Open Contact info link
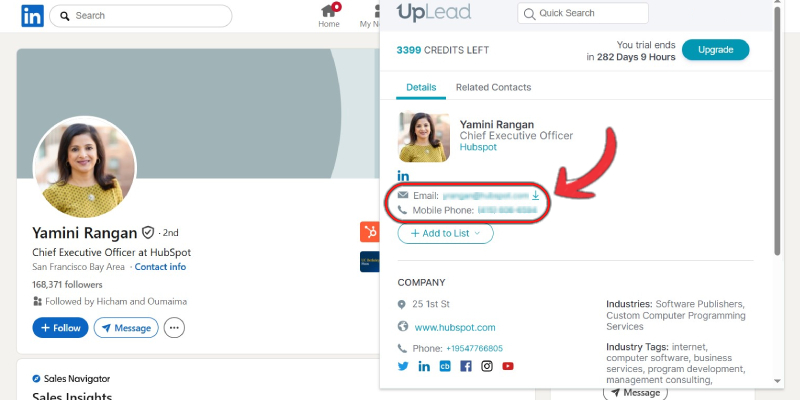Screen dimensions: 800x400 tap(160, 267)
